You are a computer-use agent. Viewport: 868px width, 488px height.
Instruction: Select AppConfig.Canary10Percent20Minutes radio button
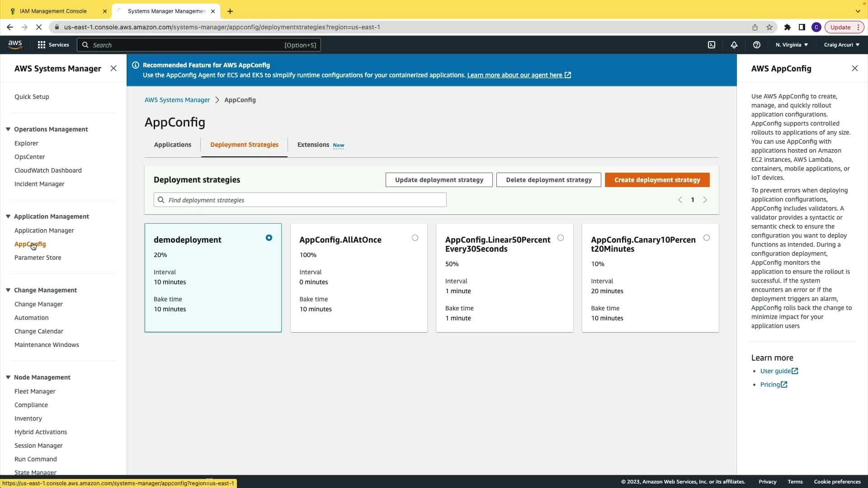pyautogui.click(x=707, y=238)
